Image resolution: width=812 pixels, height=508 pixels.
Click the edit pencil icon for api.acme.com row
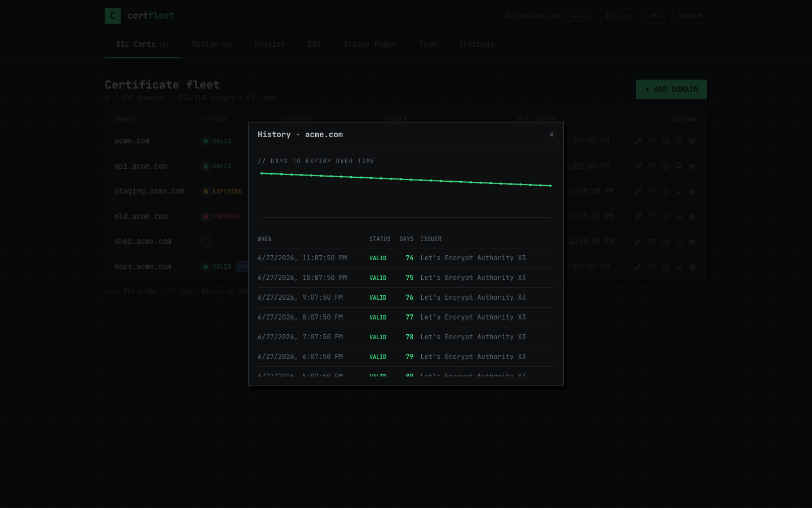pyautogui.click(x=638, y=166)
